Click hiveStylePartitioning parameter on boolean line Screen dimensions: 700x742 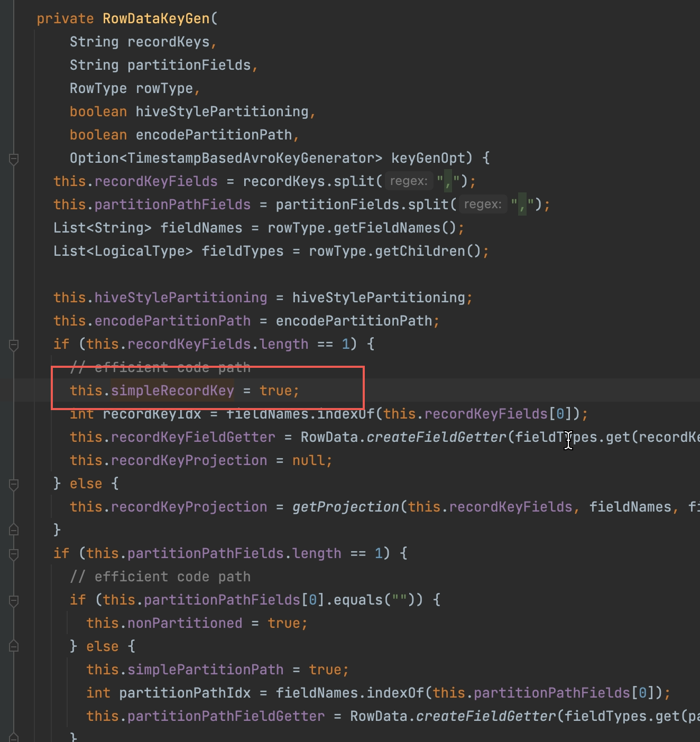(222, 112)
